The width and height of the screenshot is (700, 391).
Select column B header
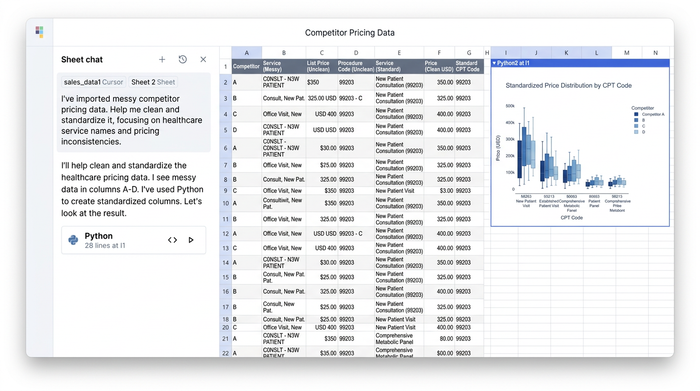pos(283,53)
